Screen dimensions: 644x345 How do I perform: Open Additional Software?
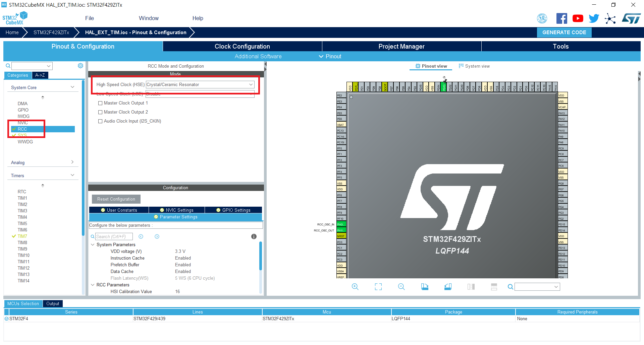(x=258, y=56)
